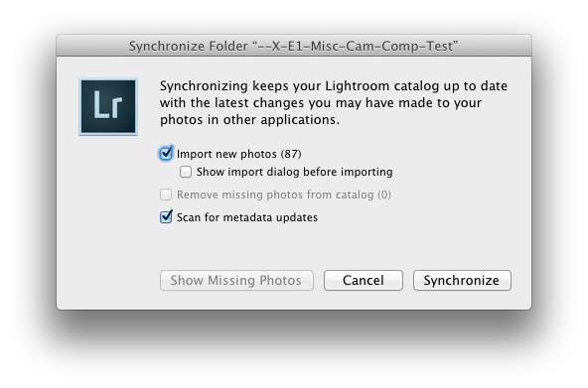588x388 pixels.
Task: Tick the Remove missing photos from catalog checkbox
Action: pyautogui.click(x=166, y=194)
